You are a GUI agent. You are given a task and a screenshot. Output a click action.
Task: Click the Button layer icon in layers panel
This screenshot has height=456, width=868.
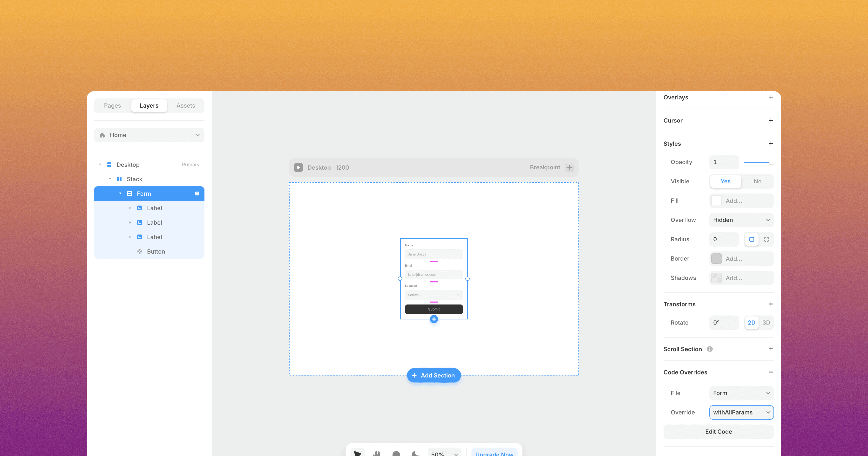pos(140,251)
